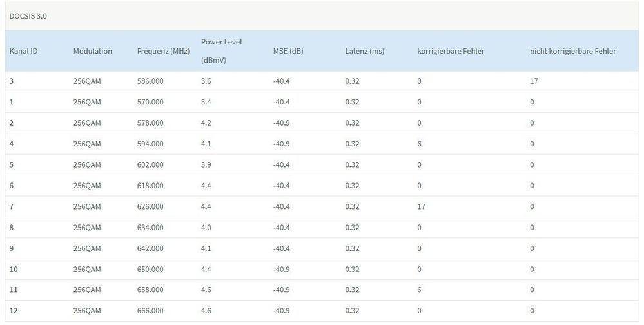Screen dimensions: 644x325
Task: Click the 666.000 frequency cell
Action: [150, 311]
